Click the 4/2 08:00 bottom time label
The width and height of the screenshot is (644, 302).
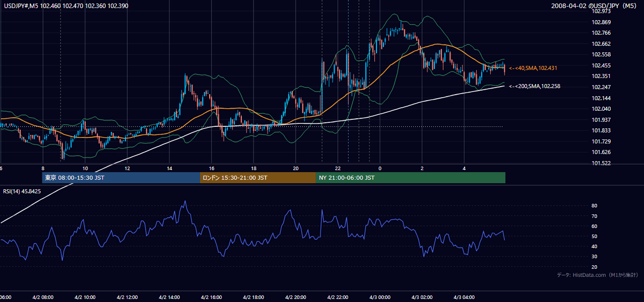coord(42,297)
